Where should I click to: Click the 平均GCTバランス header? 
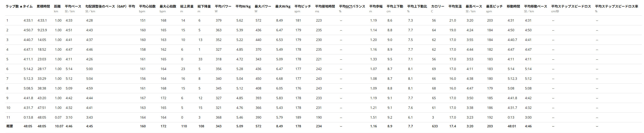[352, 6]
